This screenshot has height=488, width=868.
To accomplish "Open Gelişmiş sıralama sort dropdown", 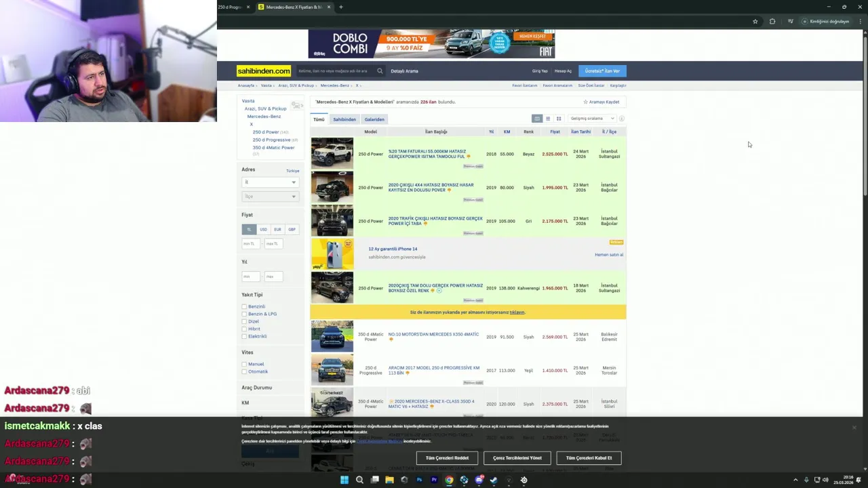I will click(x=592, y=119).
